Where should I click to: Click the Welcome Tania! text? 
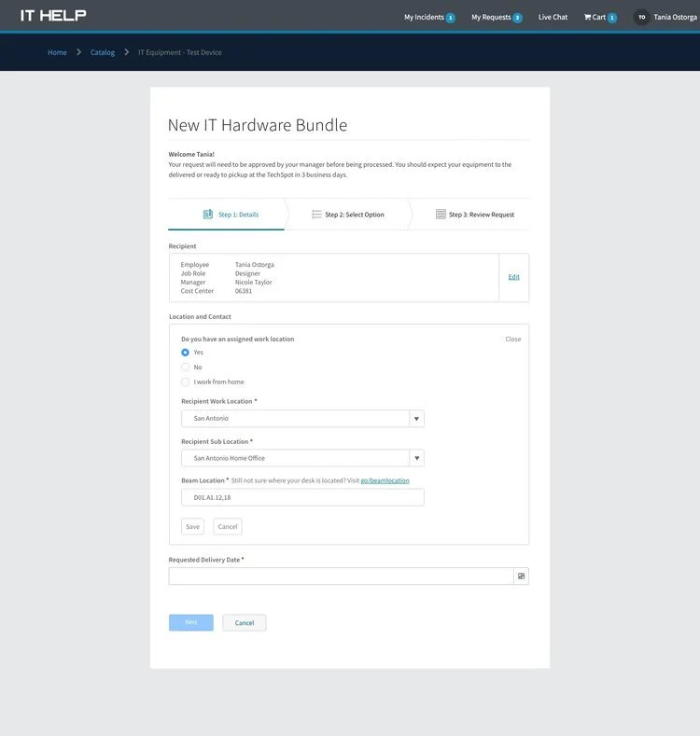click(x=191, y=154)
